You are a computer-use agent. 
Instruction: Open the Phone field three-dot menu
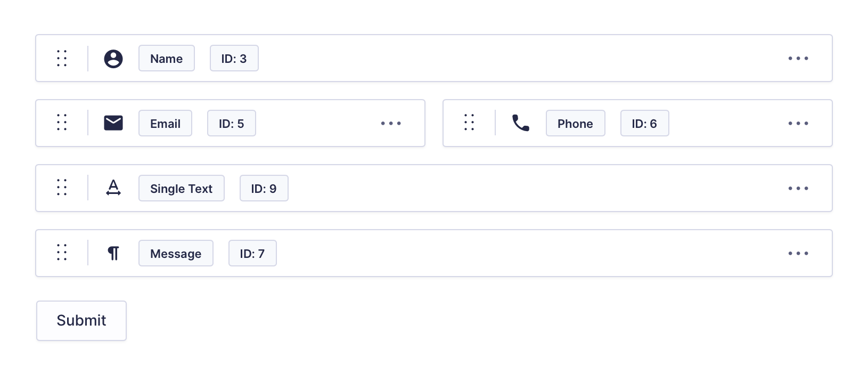click(798, 123)
